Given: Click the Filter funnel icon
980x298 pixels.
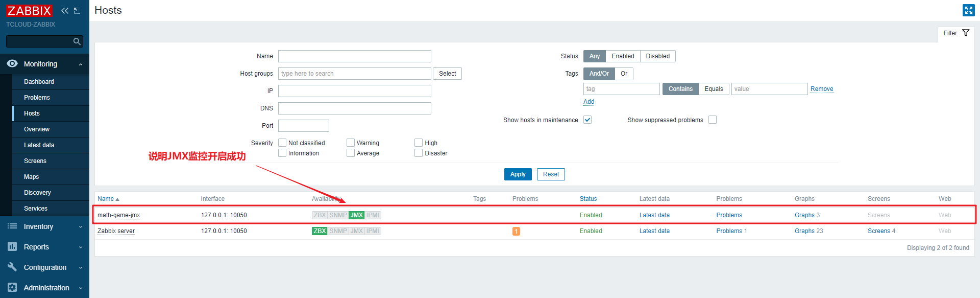Looking at the screenshot, I should pyautogui.click(x=966, y=33).
